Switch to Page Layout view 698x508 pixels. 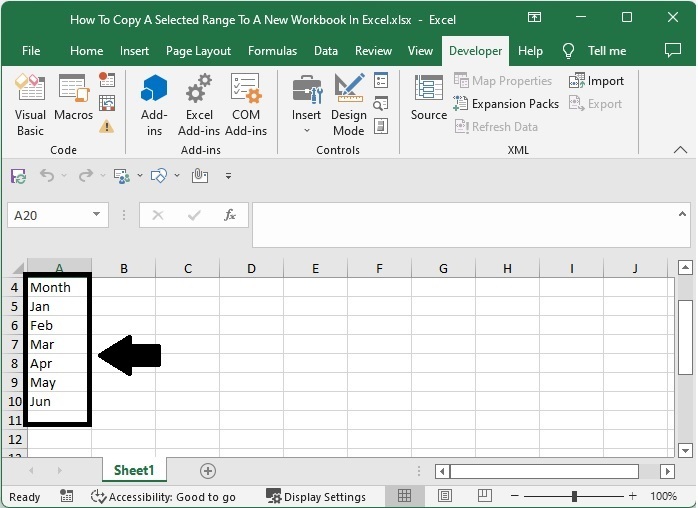445,496
